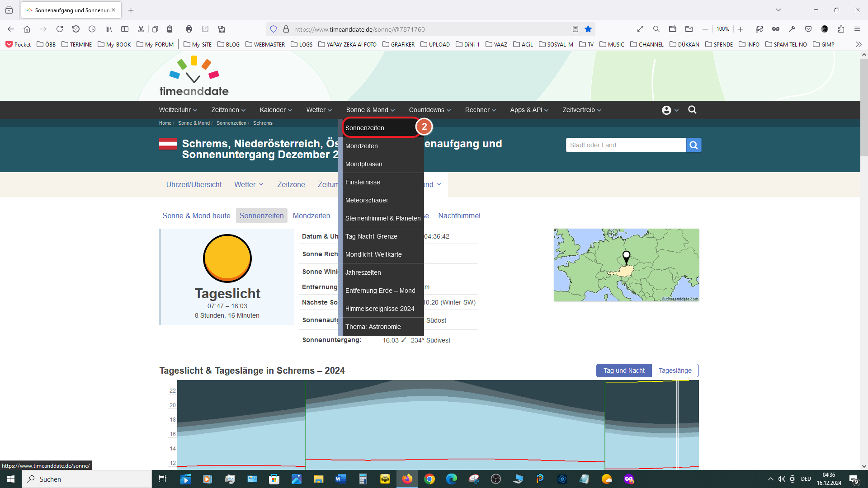The image size is (868, 488).
Task: Open Sternenhimmel & Planeten section
Action: tap(383, 217)
